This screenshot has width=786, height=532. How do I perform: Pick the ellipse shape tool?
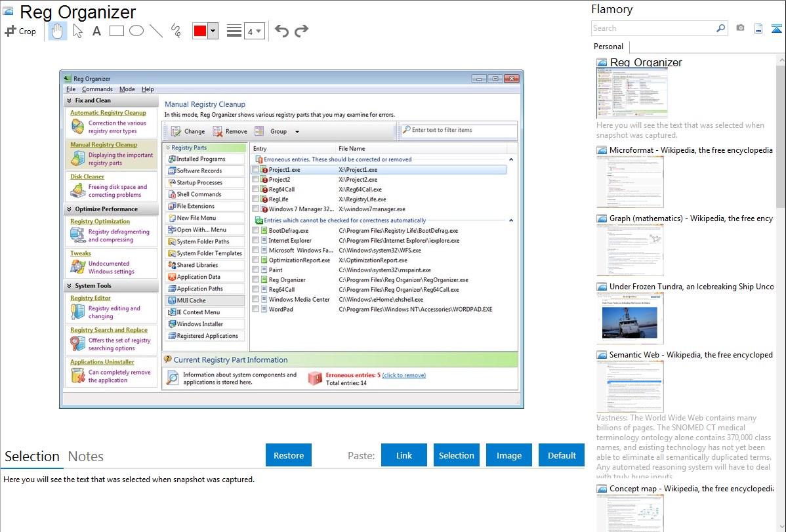tap(136, 31)
